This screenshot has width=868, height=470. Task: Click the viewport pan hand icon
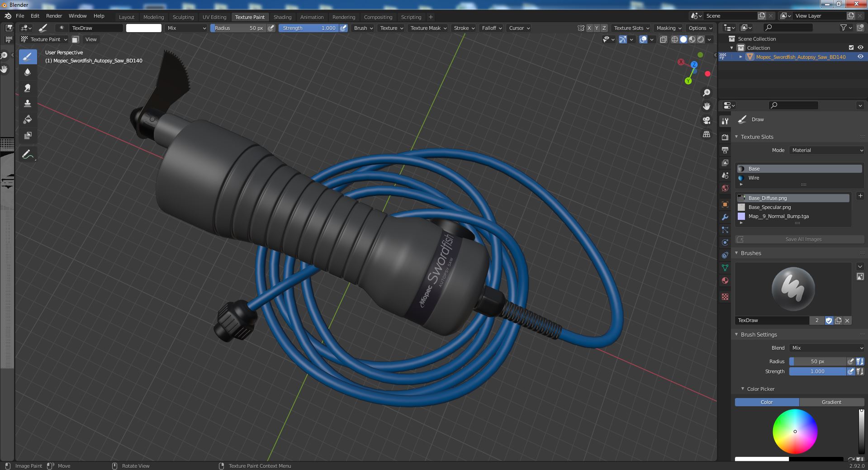pos(707,106)
